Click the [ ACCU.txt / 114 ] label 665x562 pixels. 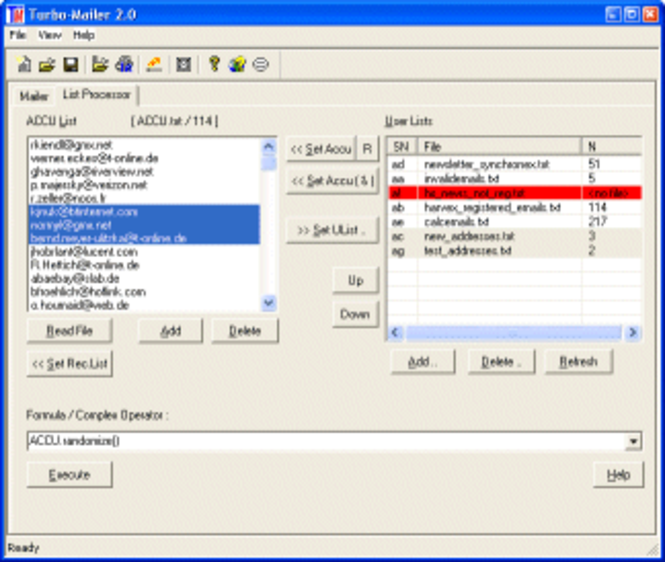coord(174,121)
